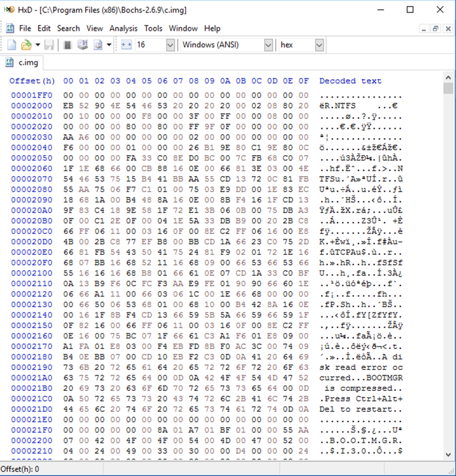Click the HxD app icon in title bar
The width and height of the screenshot is (456, 476).
pos(9,10)
